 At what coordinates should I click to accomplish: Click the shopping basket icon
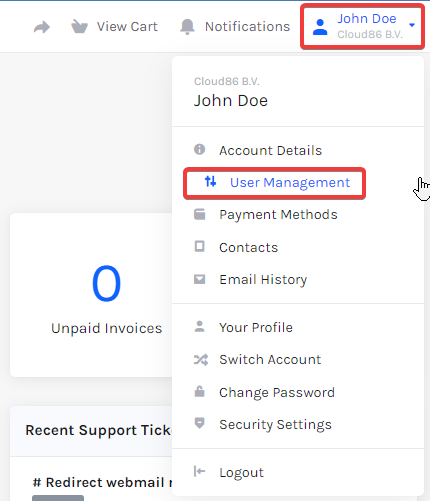pos(79,26)
